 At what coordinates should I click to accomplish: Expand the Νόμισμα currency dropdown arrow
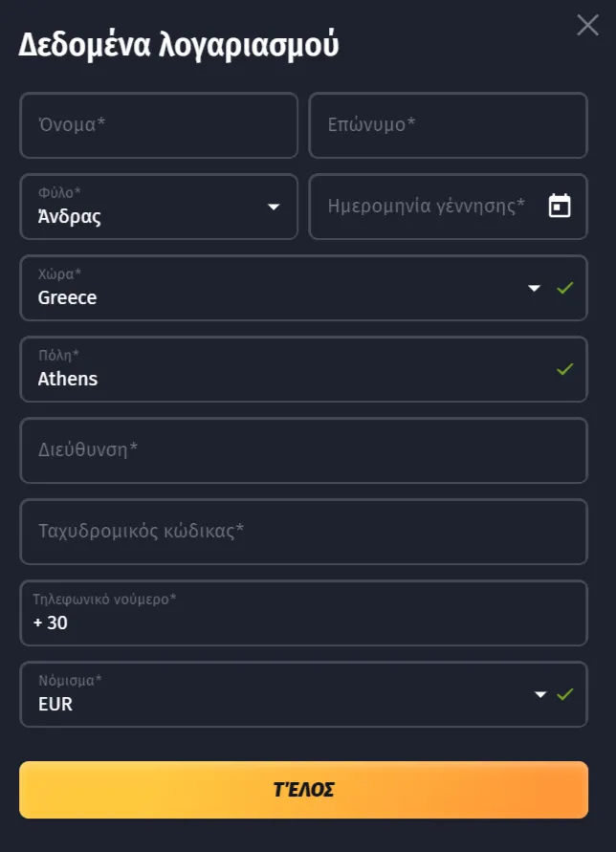coord(540,694)
